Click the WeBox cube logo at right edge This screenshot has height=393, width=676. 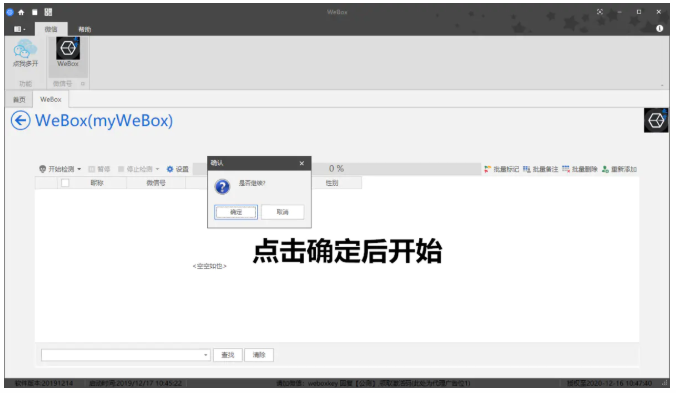pyautogui.click(x=656, y=120)
